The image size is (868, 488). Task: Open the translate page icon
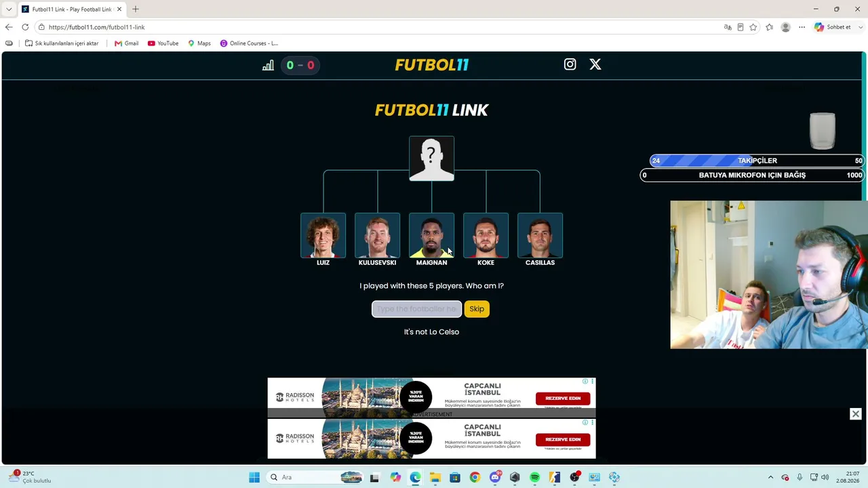click(x=728, y=27)
